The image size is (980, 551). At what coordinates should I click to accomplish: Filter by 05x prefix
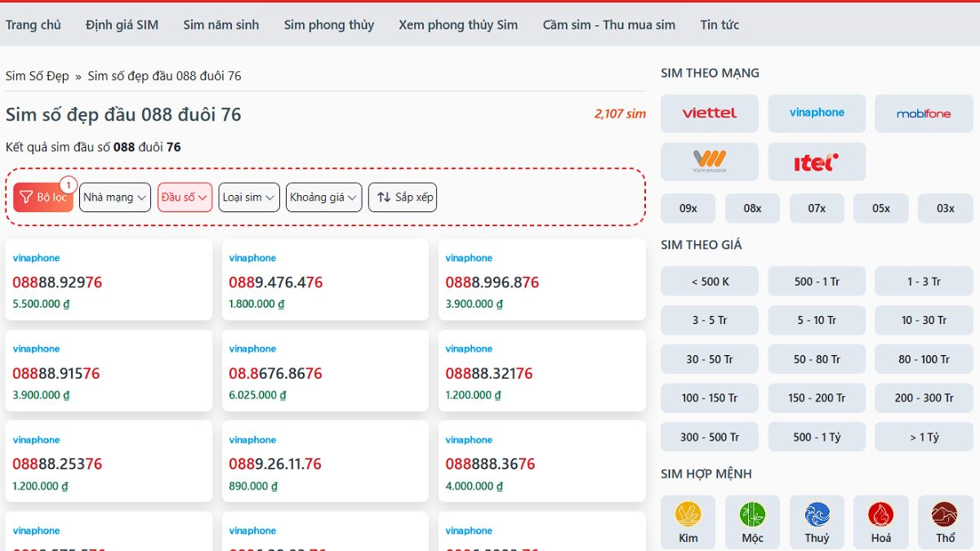coord(881,208)
